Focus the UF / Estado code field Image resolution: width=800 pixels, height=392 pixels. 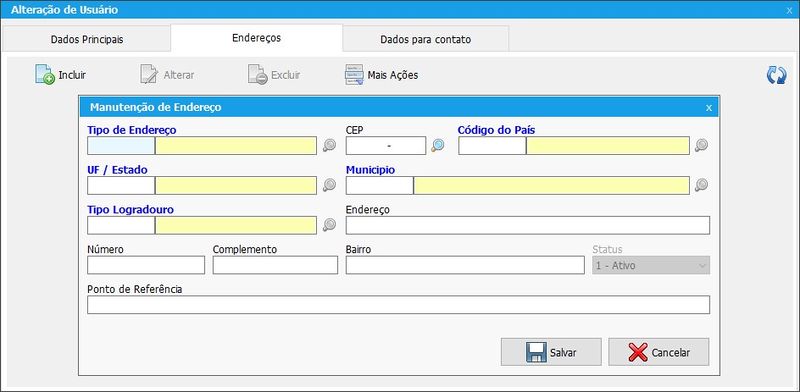click(121, 185)
